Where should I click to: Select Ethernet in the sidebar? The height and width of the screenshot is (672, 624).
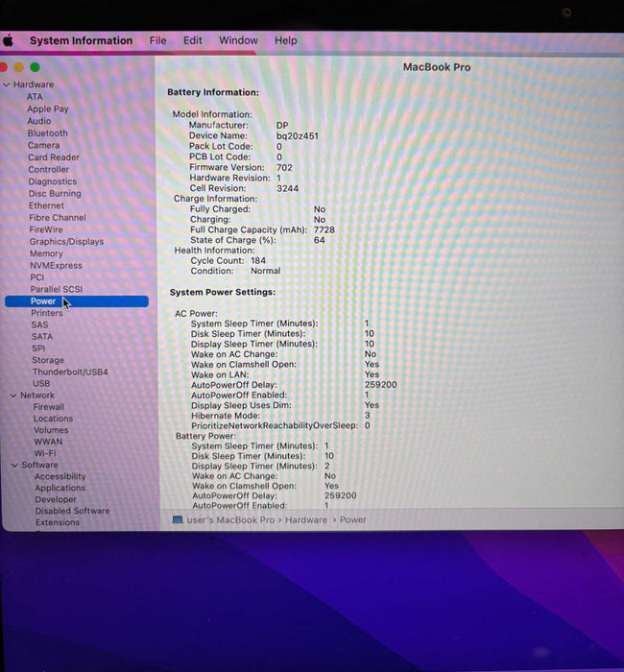[x=46, y=205]
